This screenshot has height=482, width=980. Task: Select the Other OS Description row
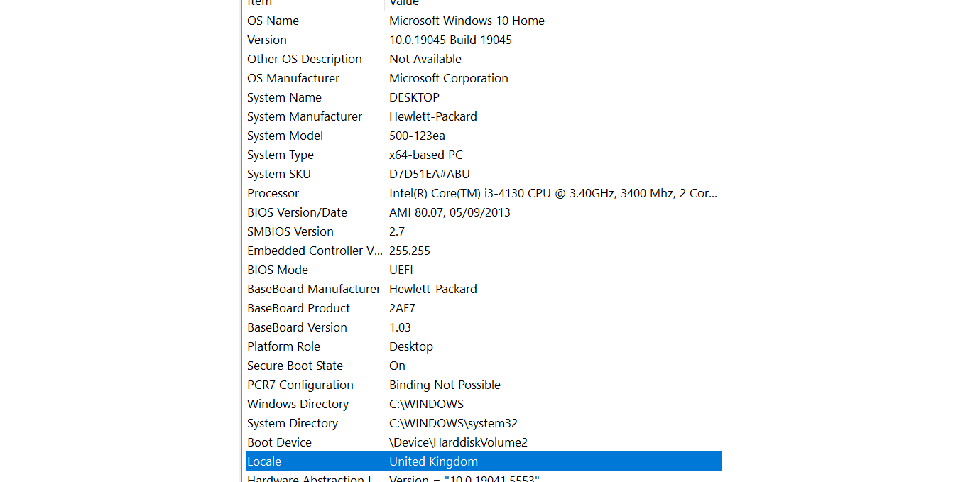click(484, 59)
